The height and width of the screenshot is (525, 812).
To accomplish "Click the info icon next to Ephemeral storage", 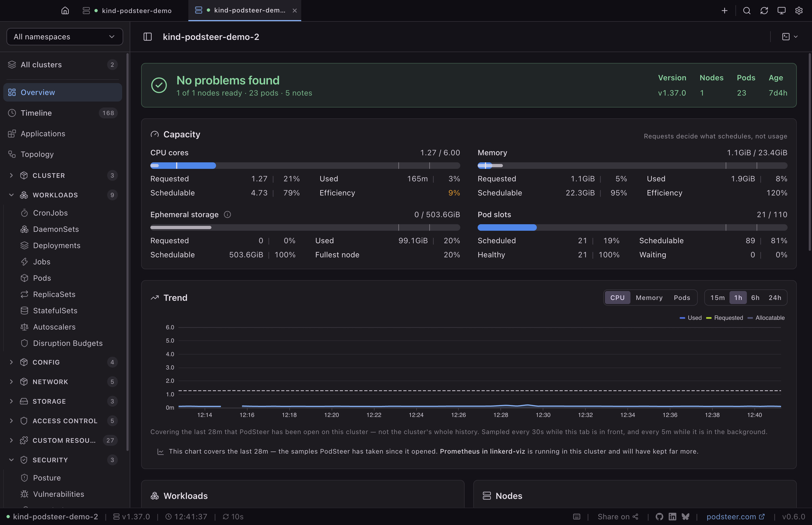I will (x=227, y=214).
